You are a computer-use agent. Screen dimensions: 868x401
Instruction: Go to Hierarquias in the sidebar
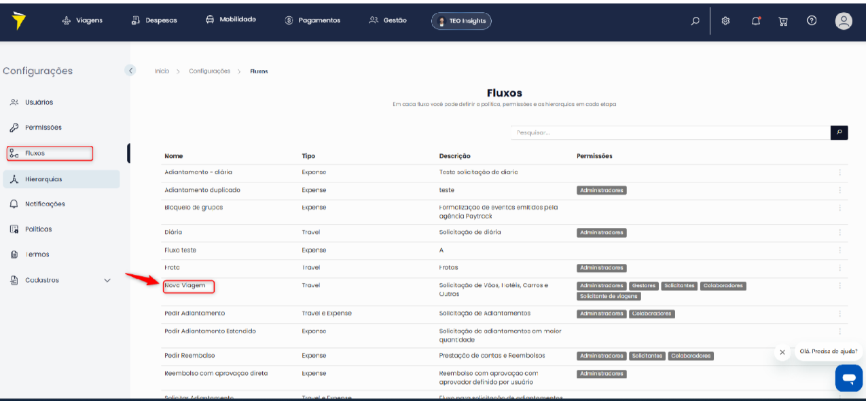[x=61, y=179]
